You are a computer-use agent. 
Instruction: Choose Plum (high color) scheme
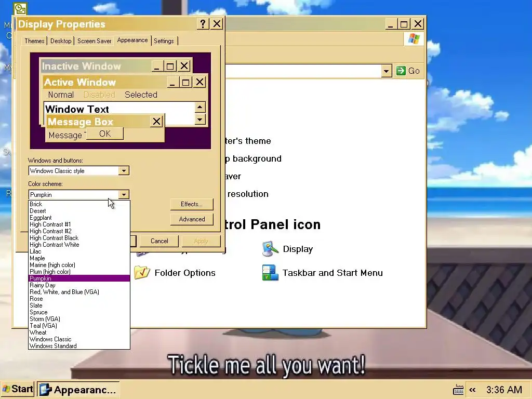point(79,272)
